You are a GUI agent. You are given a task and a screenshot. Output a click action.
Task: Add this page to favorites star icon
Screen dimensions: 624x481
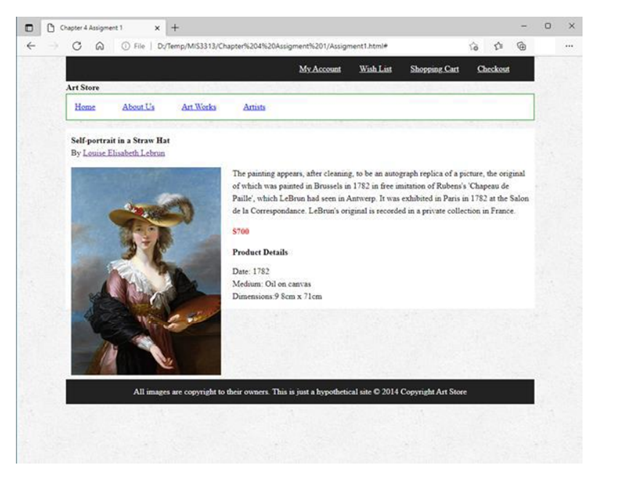tap(474, 46)
